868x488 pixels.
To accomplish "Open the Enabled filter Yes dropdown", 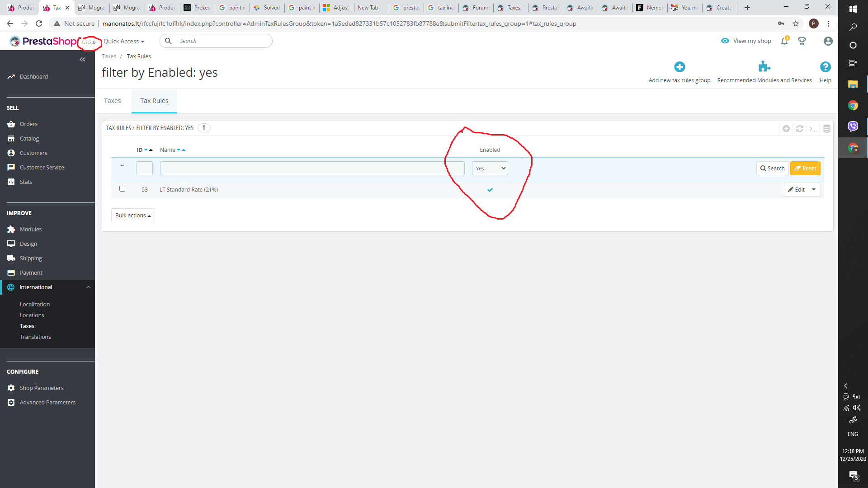I will [490, 169].
